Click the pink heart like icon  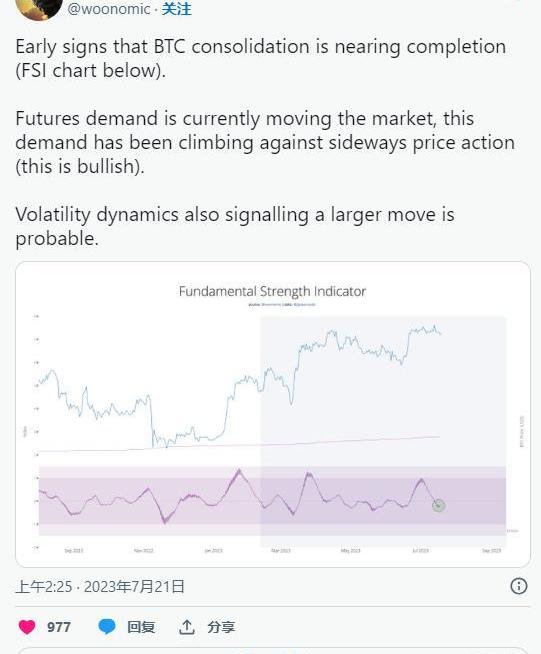pos(27,626)
